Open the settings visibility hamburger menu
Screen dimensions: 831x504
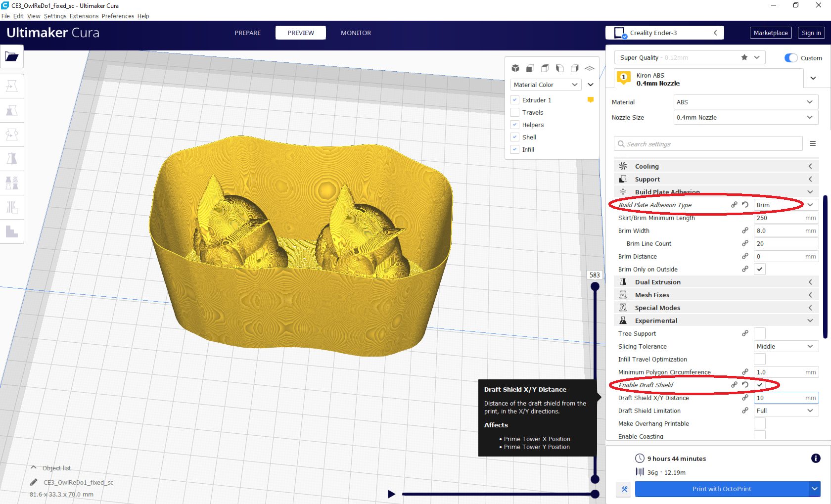[x=813, y=143]
